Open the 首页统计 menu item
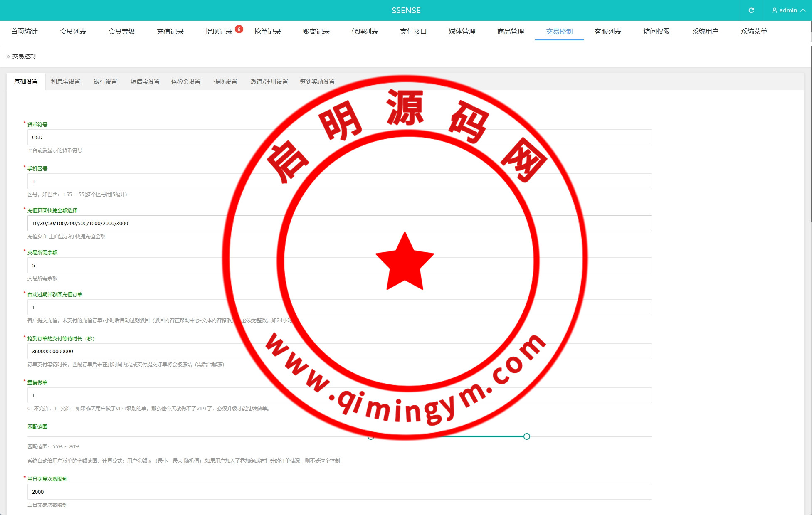The height and width of the screenshot is (515, 812). (x=24, y=32)
